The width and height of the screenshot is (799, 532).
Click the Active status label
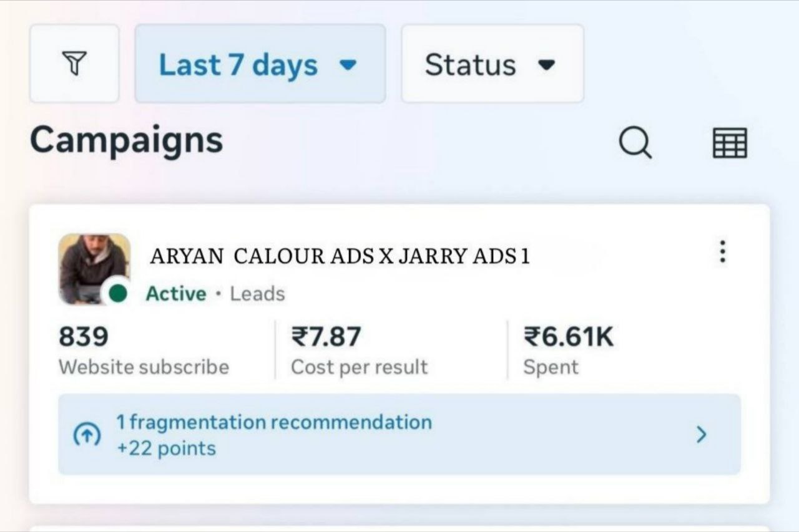pyautogui.click(x=176, y=294)
